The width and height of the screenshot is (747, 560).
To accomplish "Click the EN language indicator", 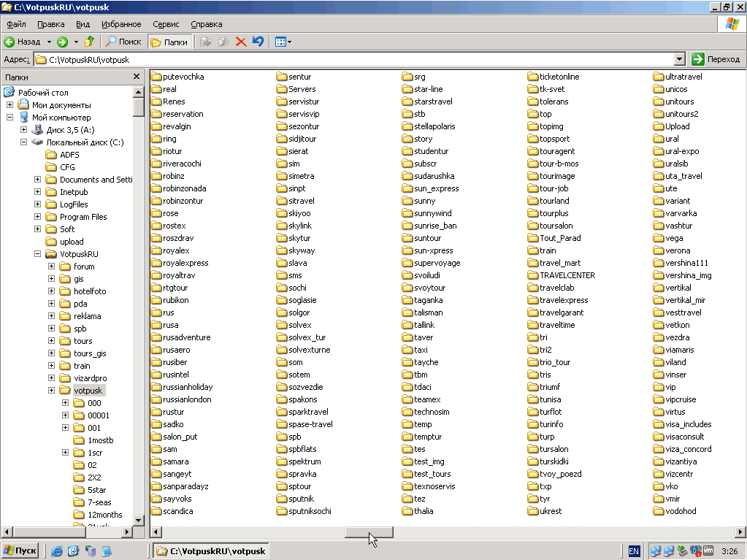I will click(x=634, y=551).
